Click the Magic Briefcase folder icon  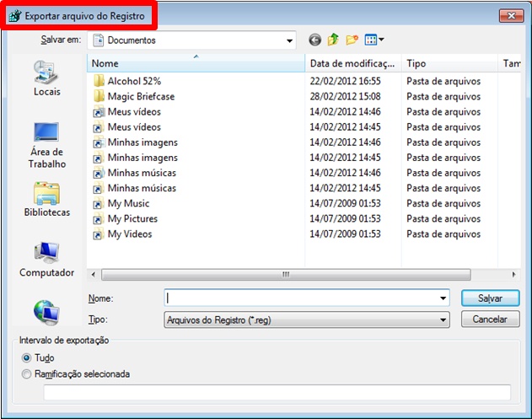(99, 96)
